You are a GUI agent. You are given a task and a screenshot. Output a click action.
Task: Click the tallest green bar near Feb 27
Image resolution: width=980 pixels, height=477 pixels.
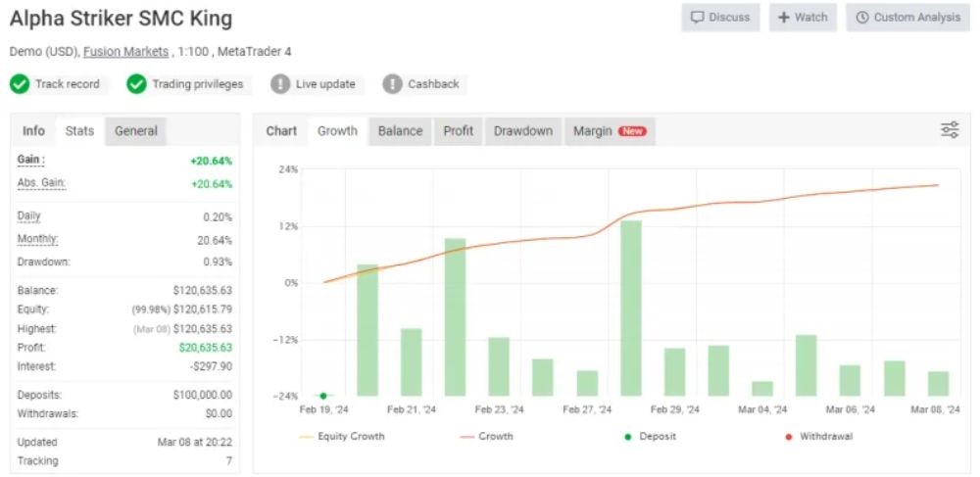[631, 308]
